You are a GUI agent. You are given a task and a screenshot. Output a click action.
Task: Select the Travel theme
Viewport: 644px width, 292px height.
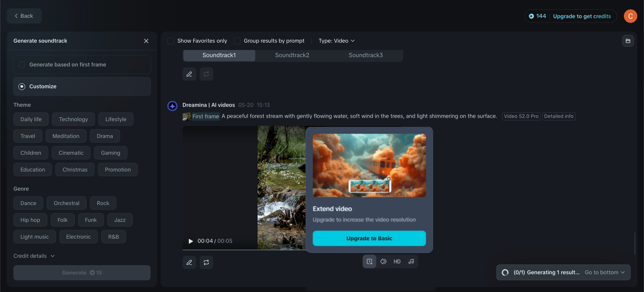point(28,136)
